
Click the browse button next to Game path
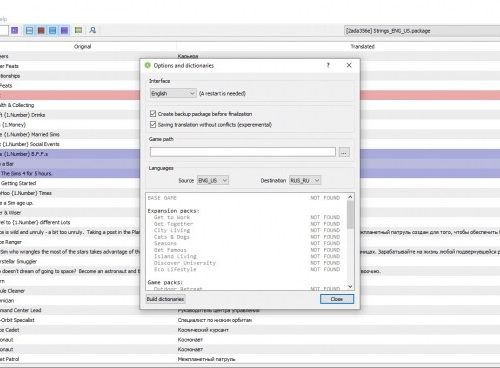click(344, 152)
